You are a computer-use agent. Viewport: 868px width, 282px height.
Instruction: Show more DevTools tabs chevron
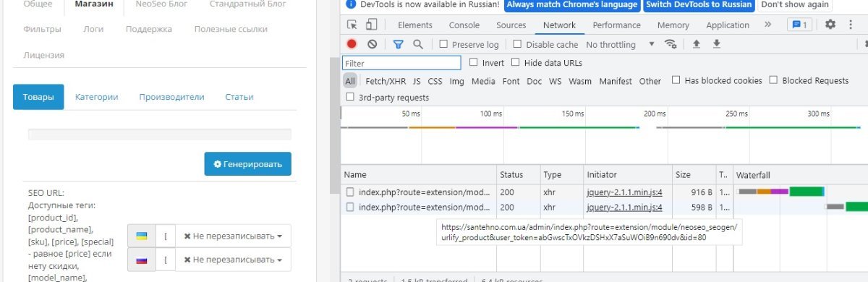click(768, 25)
